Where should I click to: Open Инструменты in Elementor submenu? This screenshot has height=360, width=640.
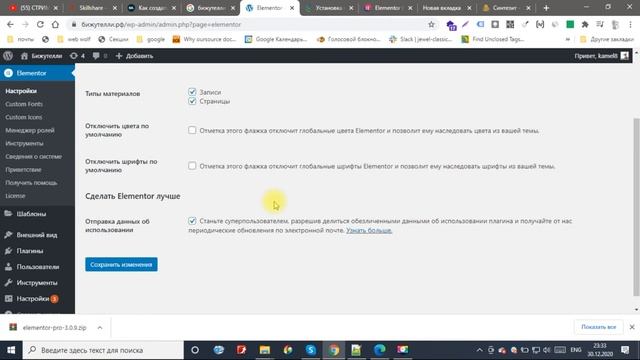(24, 143)
